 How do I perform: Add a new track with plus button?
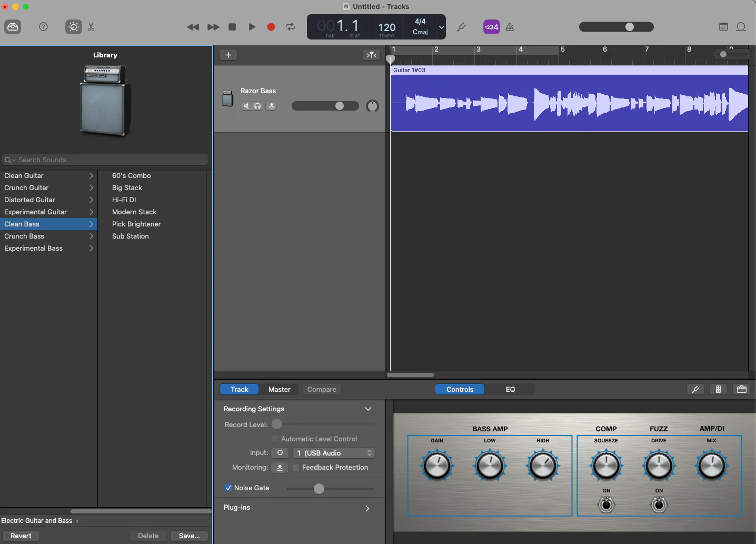tap(228, 55)
